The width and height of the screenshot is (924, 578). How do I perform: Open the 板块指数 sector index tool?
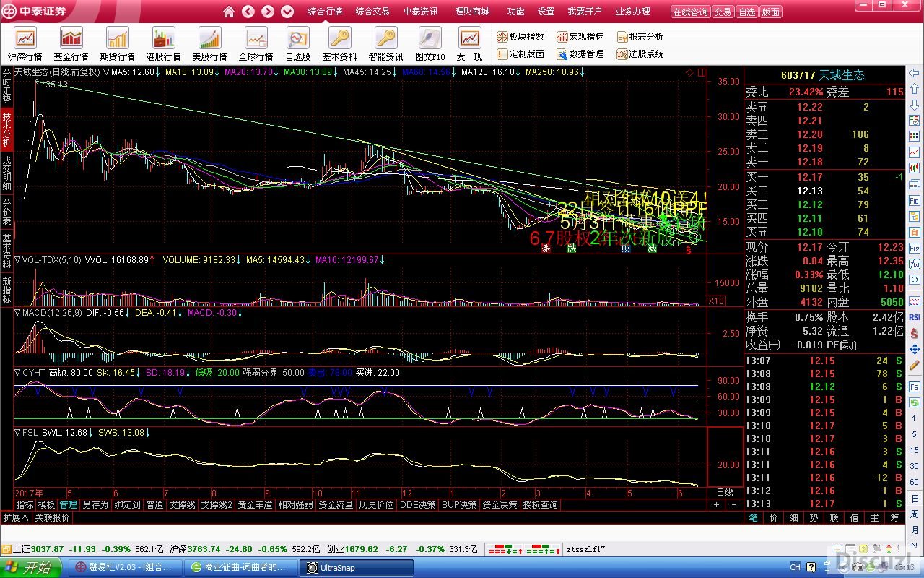click(x=520, y=37)
